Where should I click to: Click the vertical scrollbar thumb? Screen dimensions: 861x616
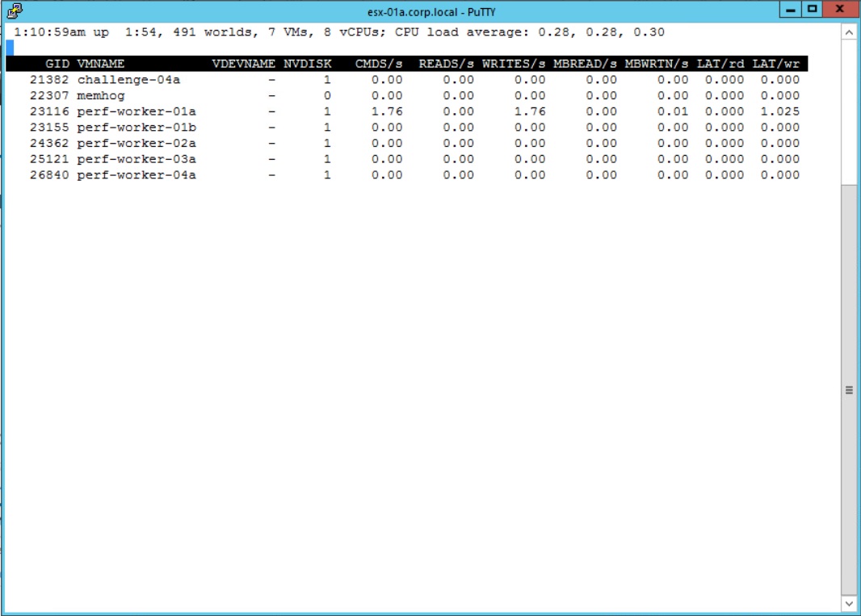tap(849, 390)
